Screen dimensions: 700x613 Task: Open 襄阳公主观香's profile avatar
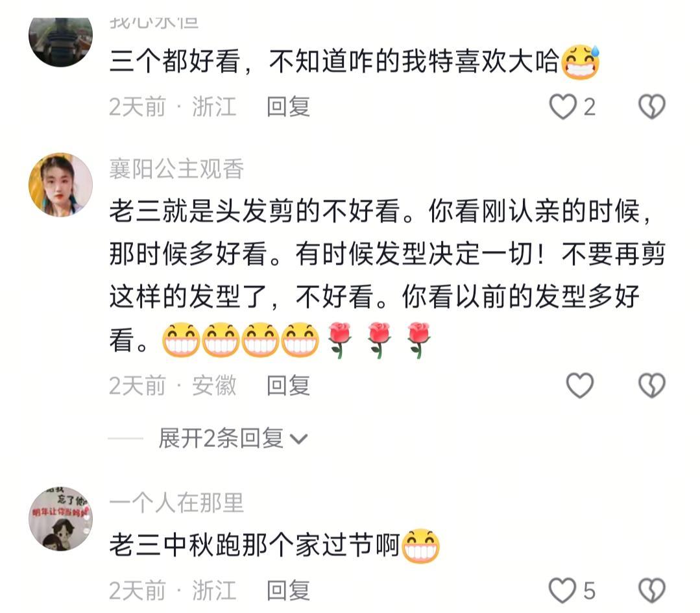[61, 185]
